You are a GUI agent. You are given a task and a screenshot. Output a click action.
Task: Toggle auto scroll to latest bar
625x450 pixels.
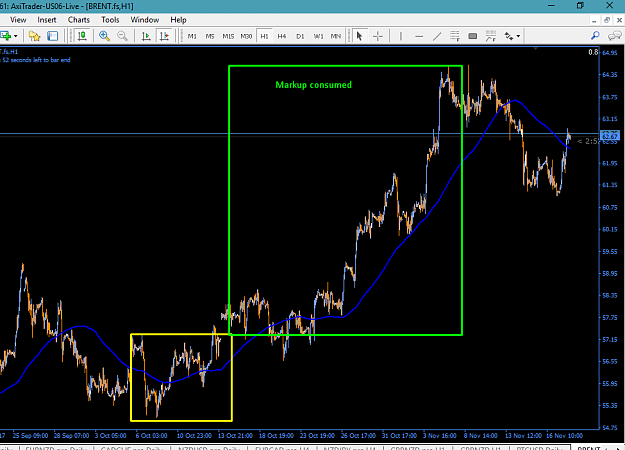(146, 36)
